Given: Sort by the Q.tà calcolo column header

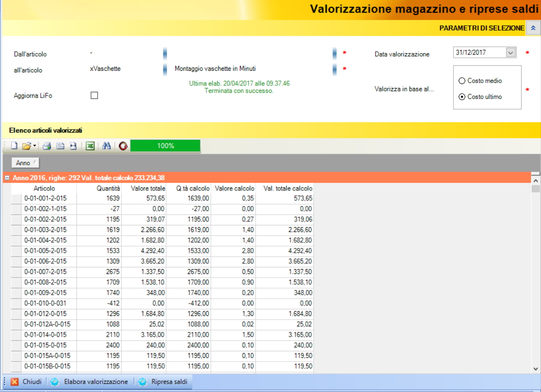Looking at the screenshot, I should (189, 188).
